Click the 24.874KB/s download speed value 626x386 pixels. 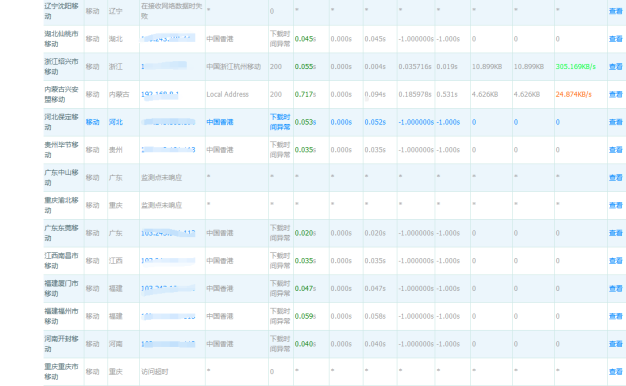[x=574, y=95]
